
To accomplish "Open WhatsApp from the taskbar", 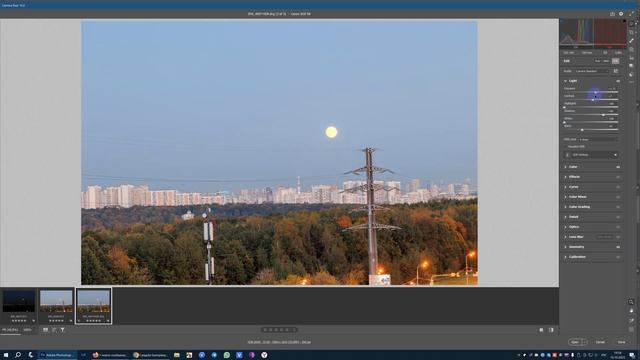I will click(x=227, y=355).
